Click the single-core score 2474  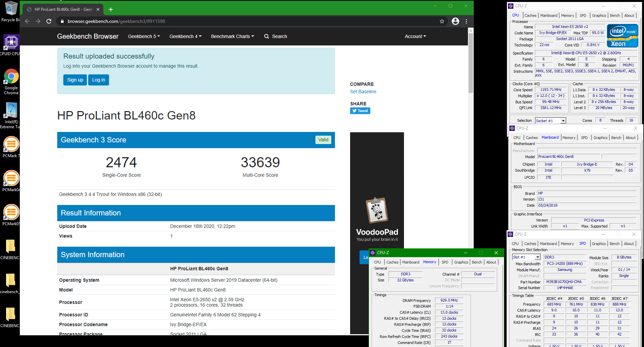tap(122, 163)
